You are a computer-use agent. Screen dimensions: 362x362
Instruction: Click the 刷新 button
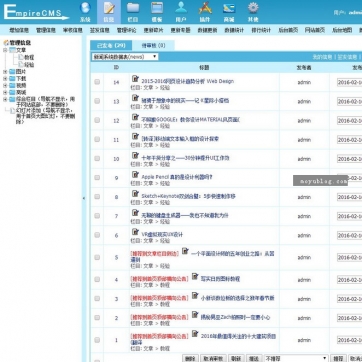(236, 358)
